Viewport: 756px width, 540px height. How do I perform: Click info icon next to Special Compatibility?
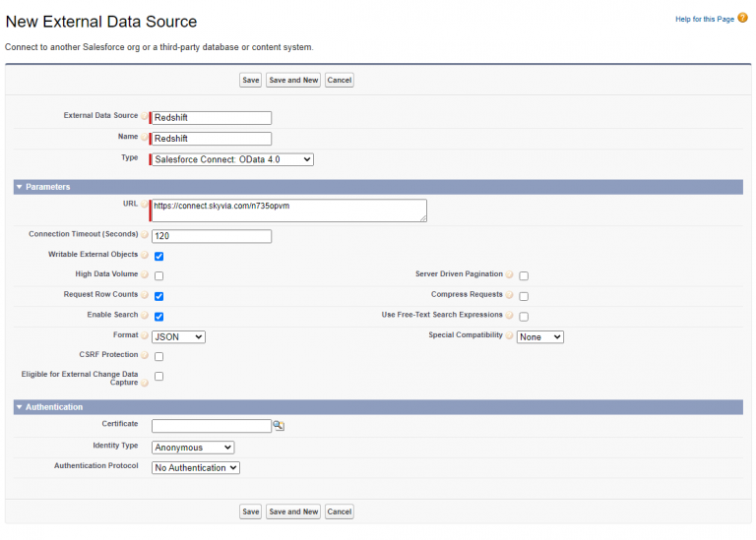click(510, 336)
